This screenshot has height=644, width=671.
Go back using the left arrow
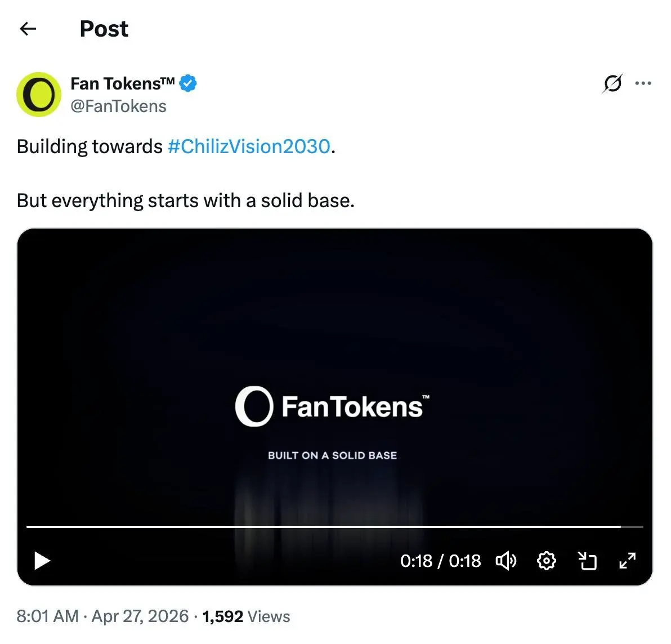[x=28, y=29]
